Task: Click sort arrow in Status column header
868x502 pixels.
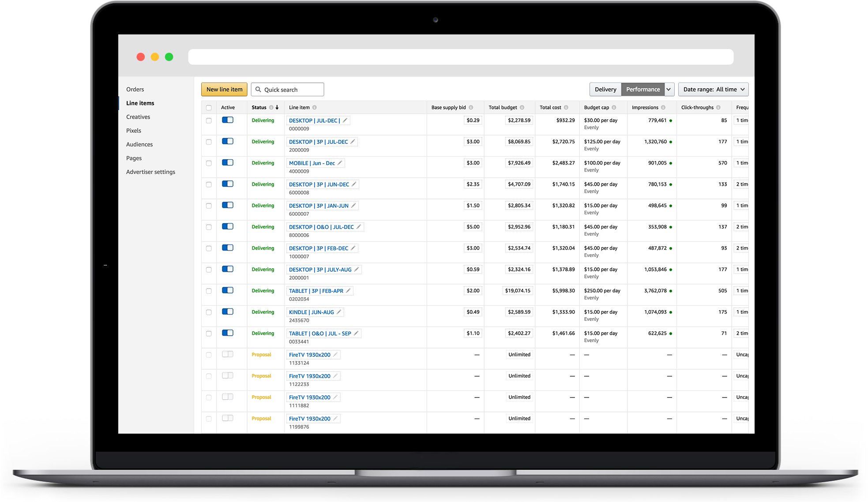Action: (x=277, y=108)
